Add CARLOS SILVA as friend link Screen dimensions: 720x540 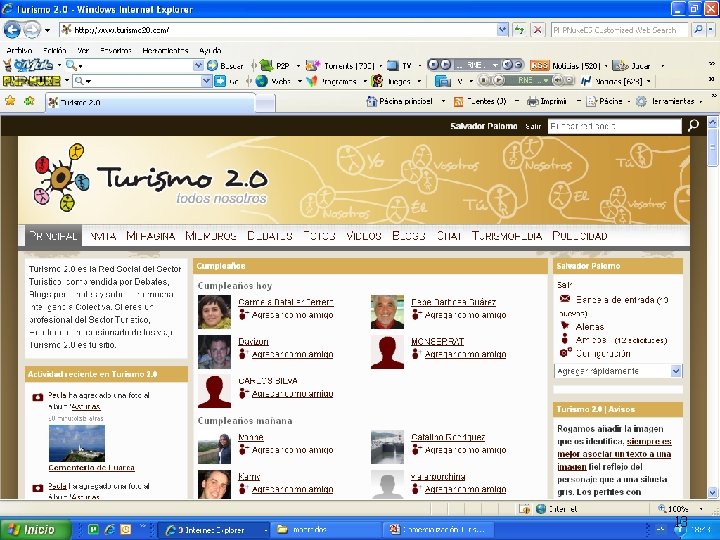click(292, 394)
